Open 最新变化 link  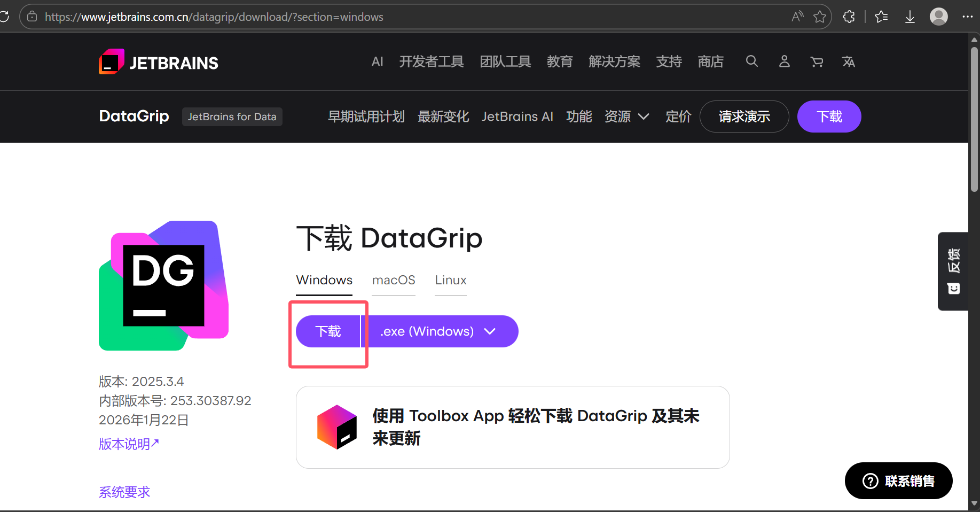point(443,117)
